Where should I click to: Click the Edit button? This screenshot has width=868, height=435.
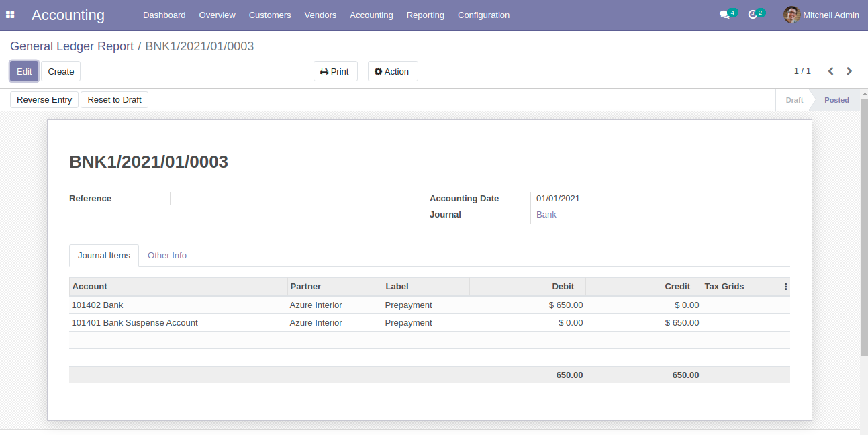[24, 71]
